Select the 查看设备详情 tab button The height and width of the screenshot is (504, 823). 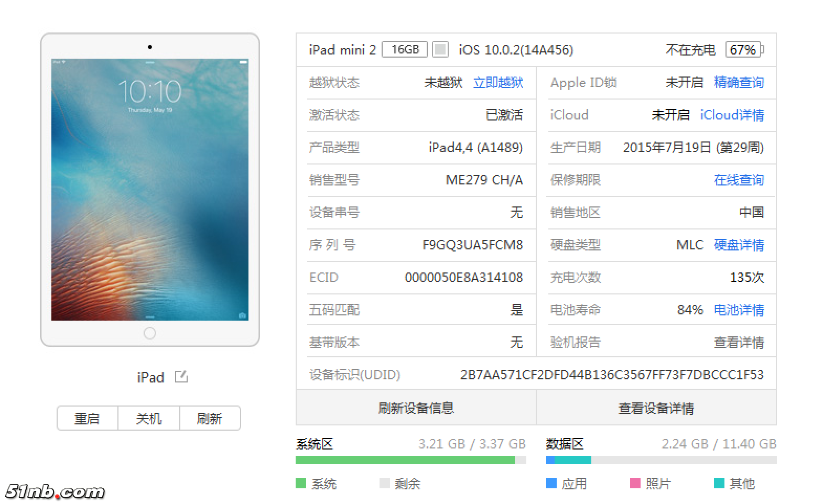click(656, 408)
